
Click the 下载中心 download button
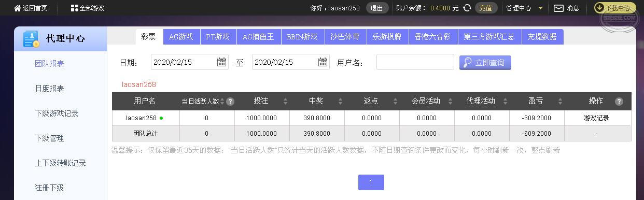coord(615,8)
